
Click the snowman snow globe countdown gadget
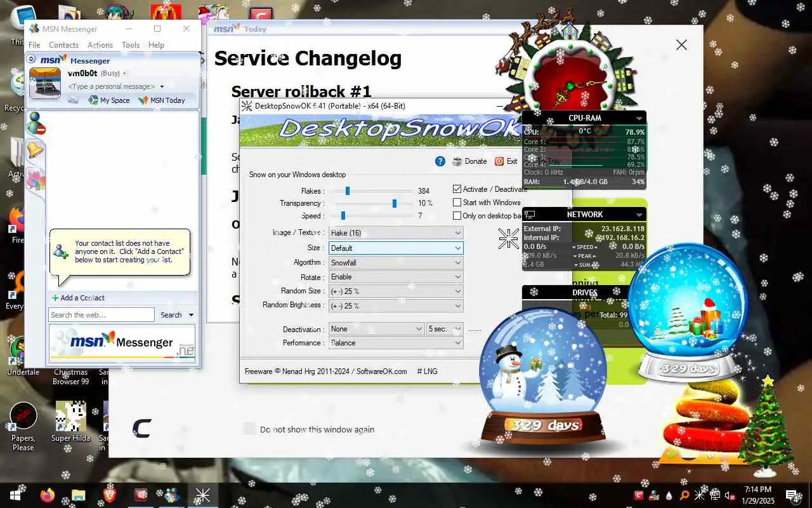[543, 376]
